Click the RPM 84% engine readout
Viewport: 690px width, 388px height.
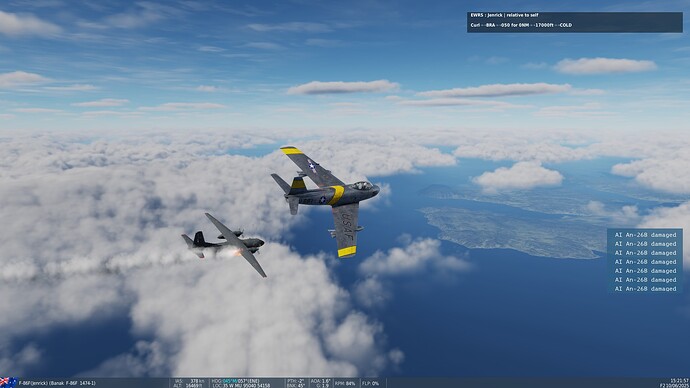tap(345, 383)
